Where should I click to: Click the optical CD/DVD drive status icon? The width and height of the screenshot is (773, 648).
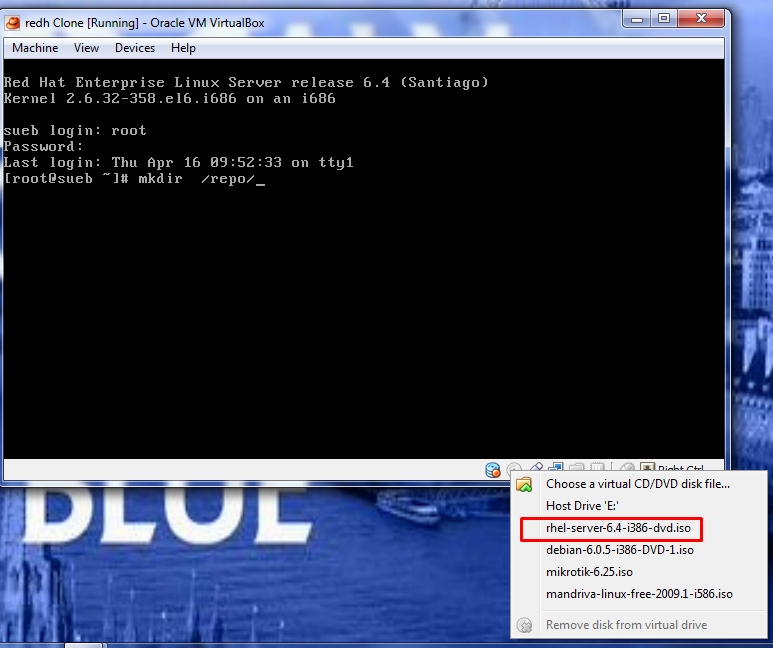514,468
